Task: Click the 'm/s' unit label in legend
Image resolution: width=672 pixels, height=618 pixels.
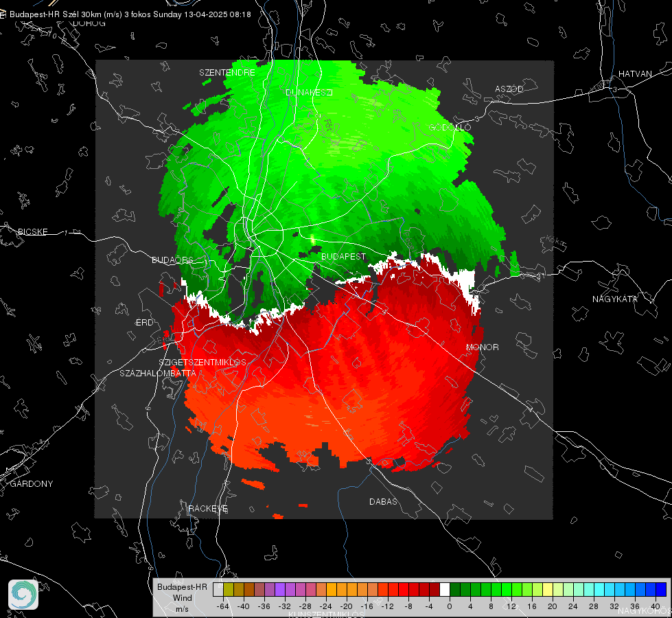Action: click(182, 609)
